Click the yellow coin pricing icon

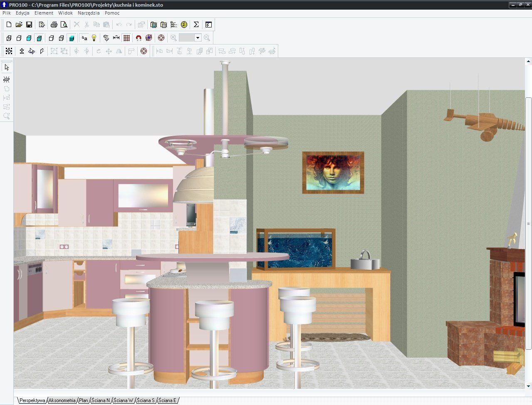pyautogui.click(x=184, y=25)
